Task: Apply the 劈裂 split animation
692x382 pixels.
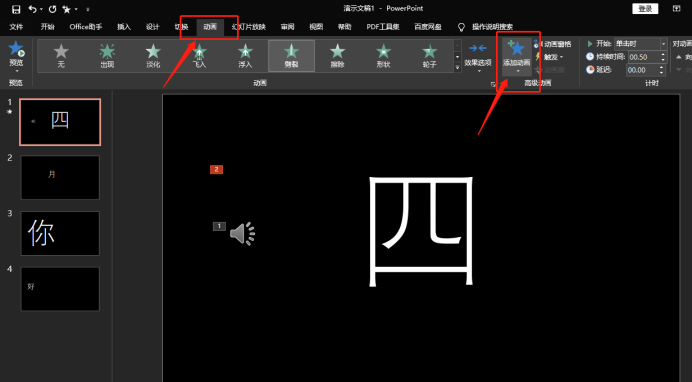Action: point(291,56)
